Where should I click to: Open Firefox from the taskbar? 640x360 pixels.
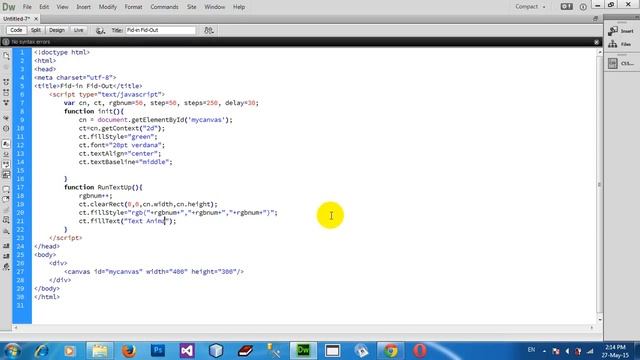[x=129, y=351]
